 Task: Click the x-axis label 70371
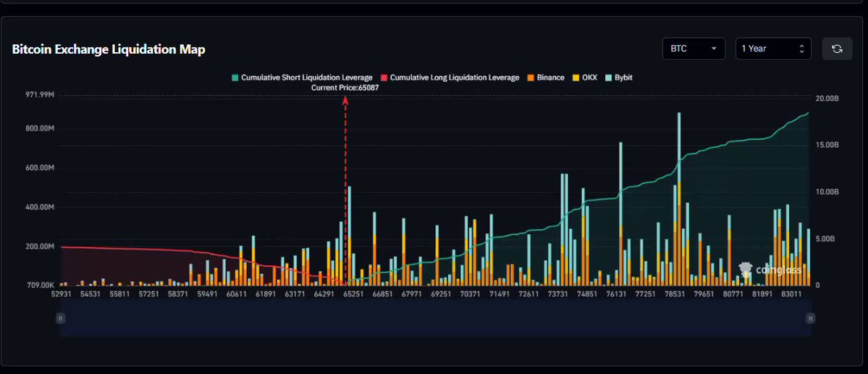[470, 294]
